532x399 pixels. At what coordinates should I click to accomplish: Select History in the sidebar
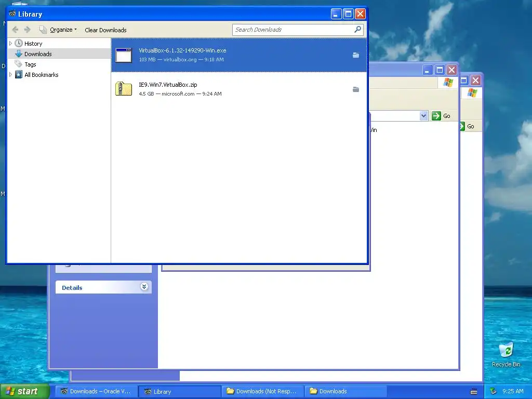[33, 44]
